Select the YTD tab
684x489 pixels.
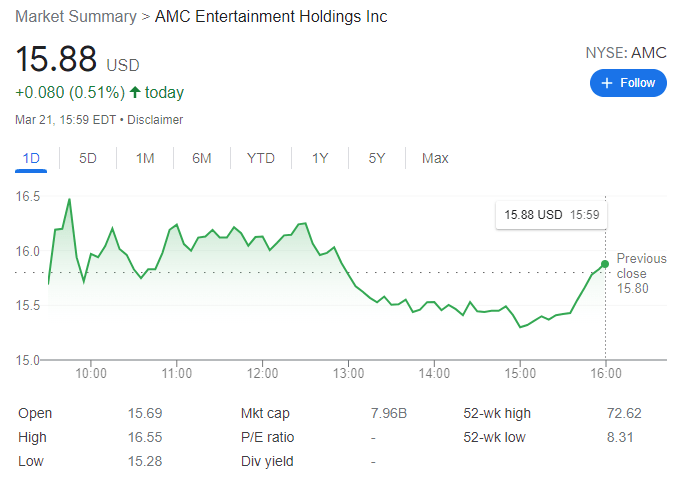[261, 158]
